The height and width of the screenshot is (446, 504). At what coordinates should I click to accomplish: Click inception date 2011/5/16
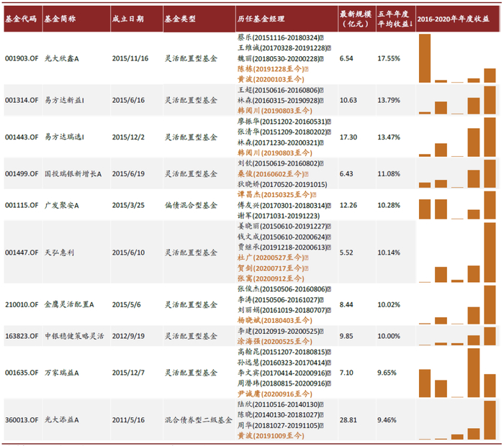click(128, 419)
